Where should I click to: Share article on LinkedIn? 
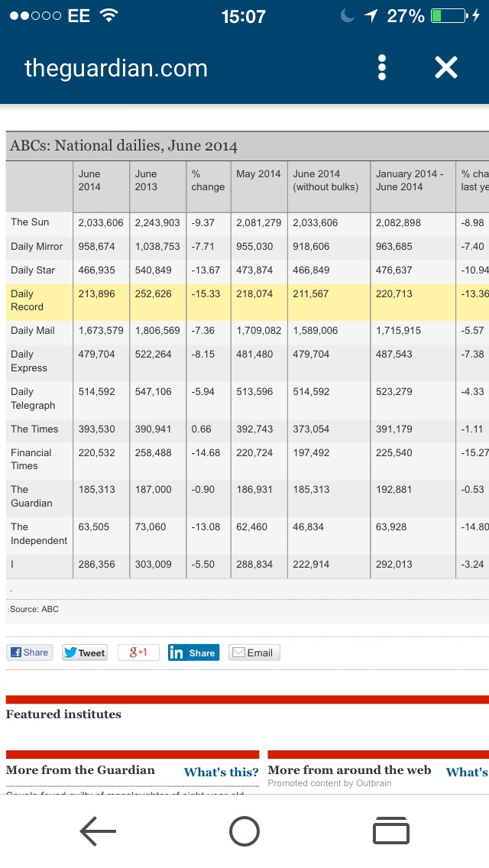click(193, 653)
